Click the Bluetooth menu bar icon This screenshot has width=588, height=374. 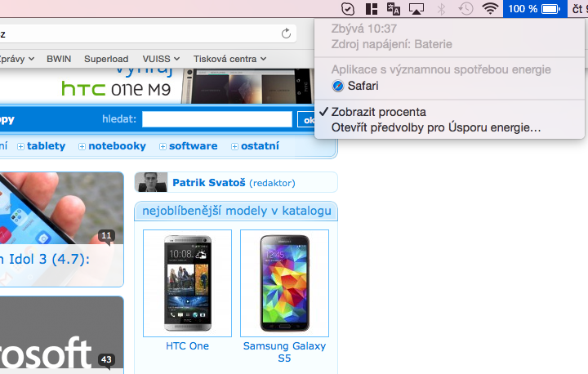click(x=442, y=9)
